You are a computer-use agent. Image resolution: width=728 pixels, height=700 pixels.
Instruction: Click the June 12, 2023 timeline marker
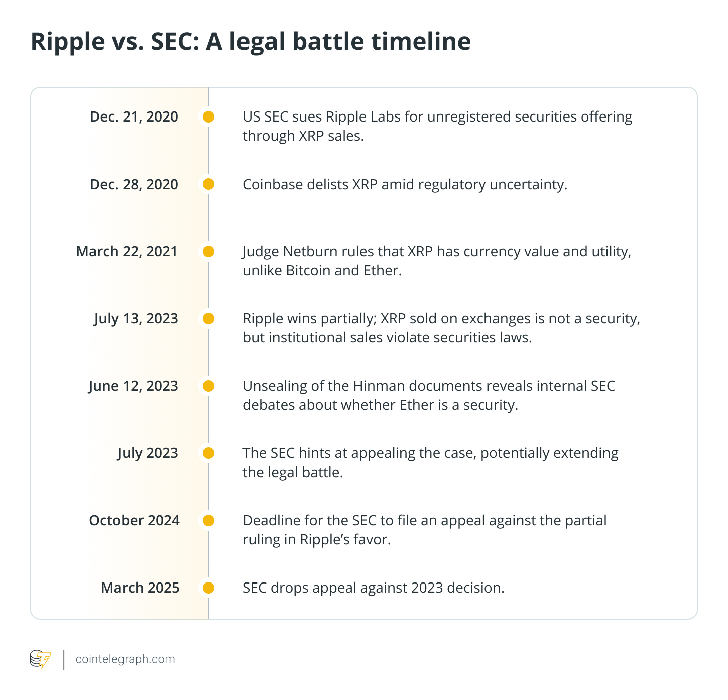click(208, 386)
